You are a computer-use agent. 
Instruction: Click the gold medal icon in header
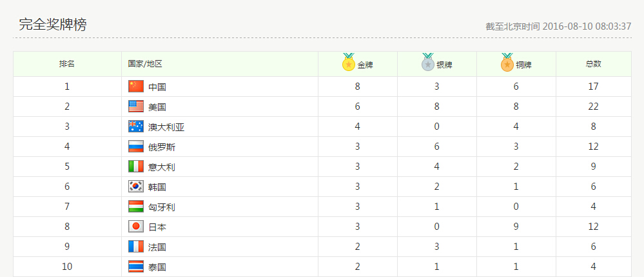(349, 63)
